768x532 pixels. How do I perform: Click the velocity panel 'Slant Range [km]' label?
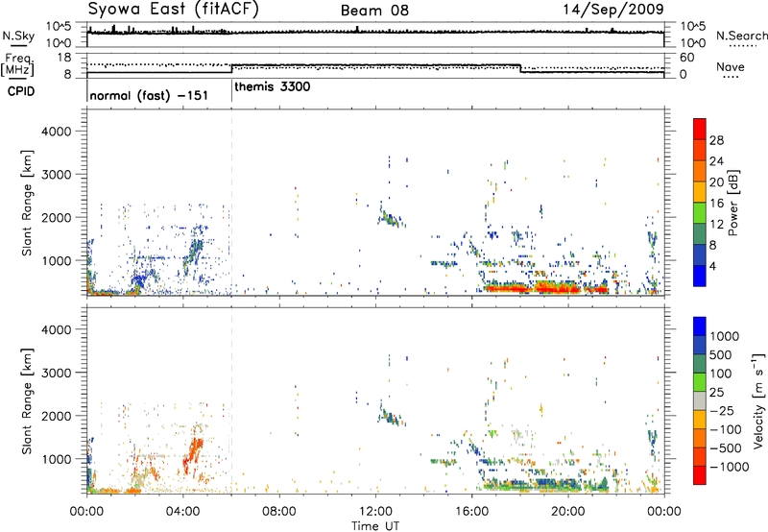click(x=27, y=400)
